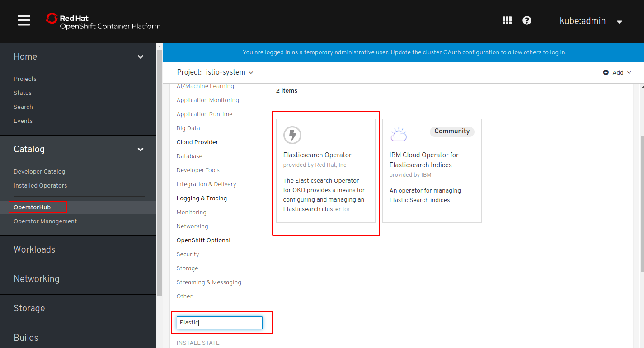
Task: Click the main page vertical scrollbar
Action: 642,203
